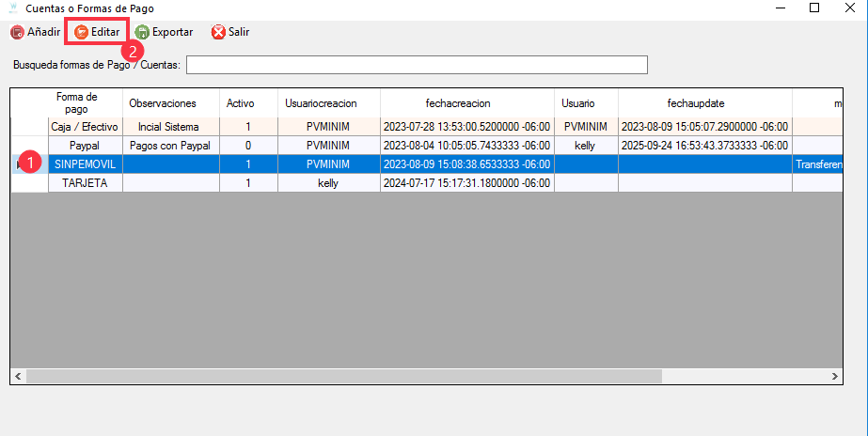Click the application icon in title bar
Image resolution: width=868 pixels, height=436 pixels.
click(x=12, y=8)
